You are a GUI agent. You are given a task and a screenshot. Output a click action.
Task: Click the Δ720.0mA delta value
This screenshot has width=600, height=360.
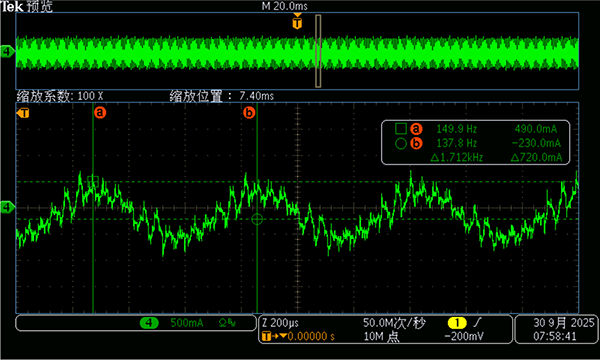point(536,157)
